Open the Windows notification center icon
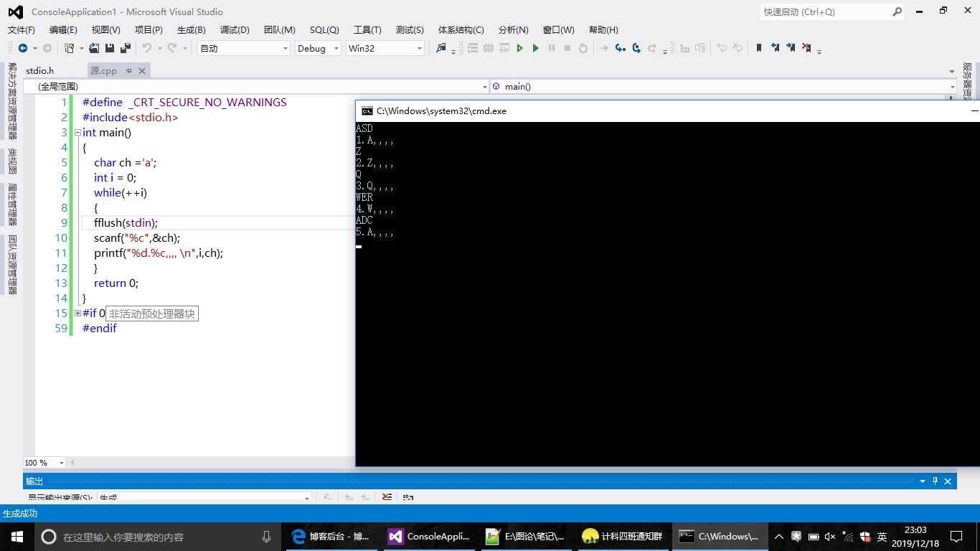This screenshot has width=980, height=551. 956,537
